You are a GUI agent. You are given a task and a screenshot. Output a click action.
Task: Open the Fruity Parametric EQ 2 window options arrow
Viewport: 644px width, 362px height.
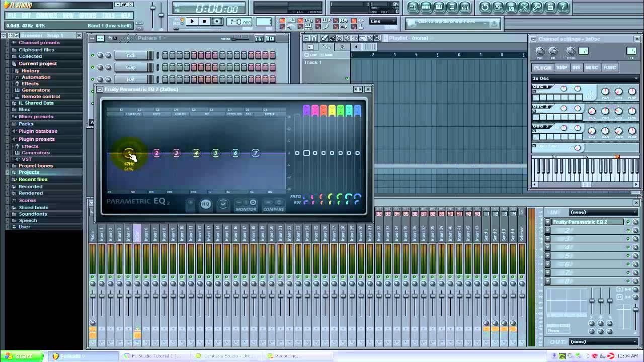[x=100, y=89]
